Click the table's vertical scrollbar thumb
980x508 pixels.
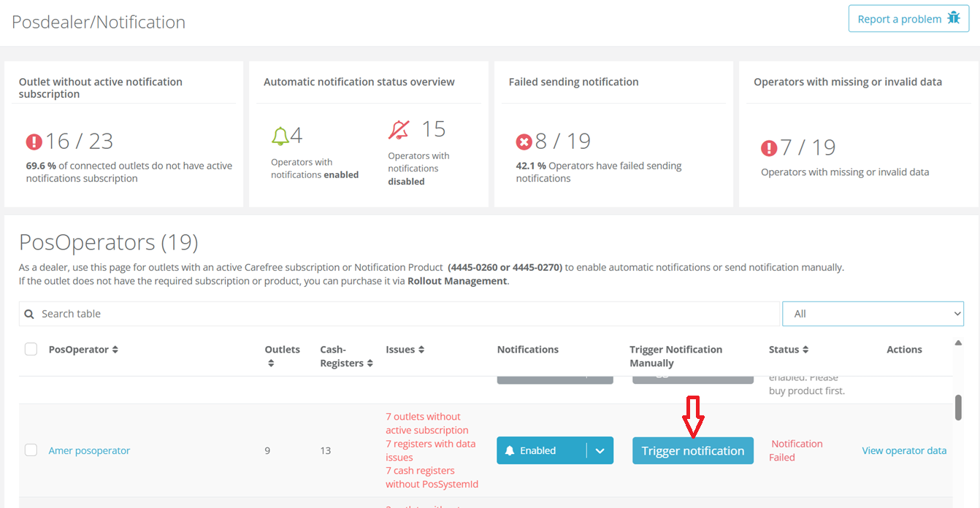(x=958, y=407)
